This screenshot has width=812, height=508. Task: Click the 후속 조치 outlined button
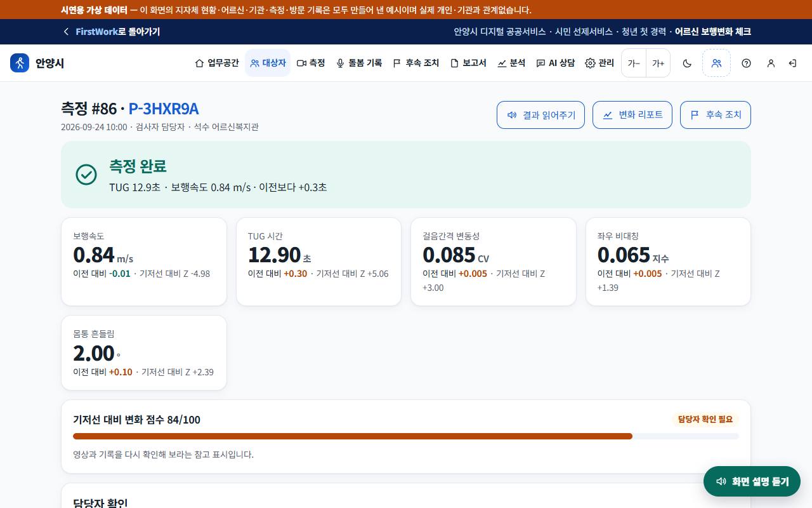(716, 115)
